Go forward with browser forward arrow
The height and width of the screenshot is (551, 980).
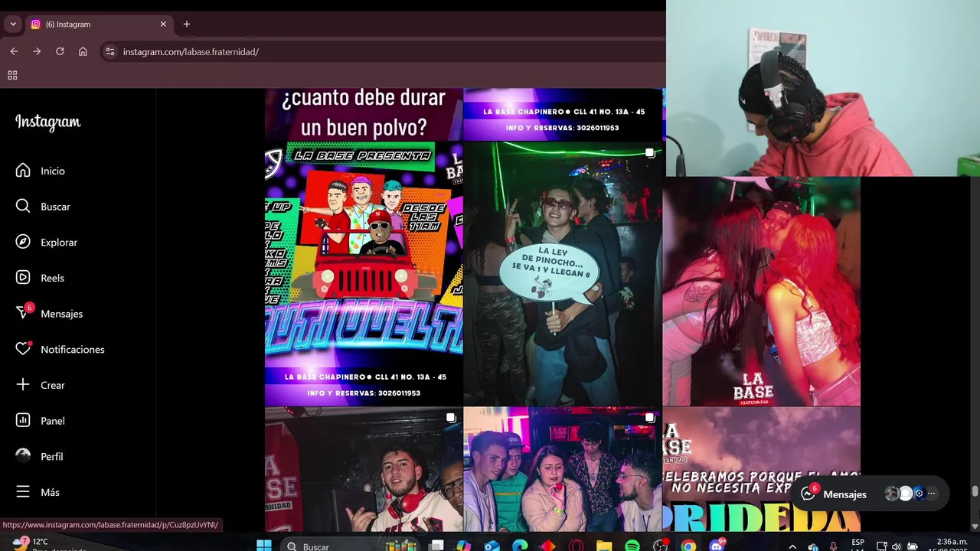[x=37, y=51]
